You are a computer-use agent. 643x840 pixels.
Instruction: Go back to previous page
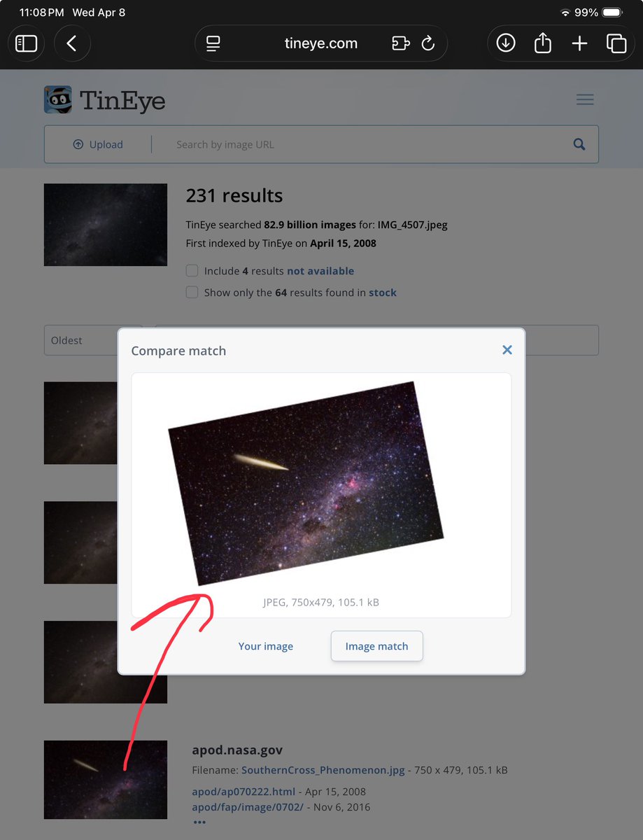[72, 43]
